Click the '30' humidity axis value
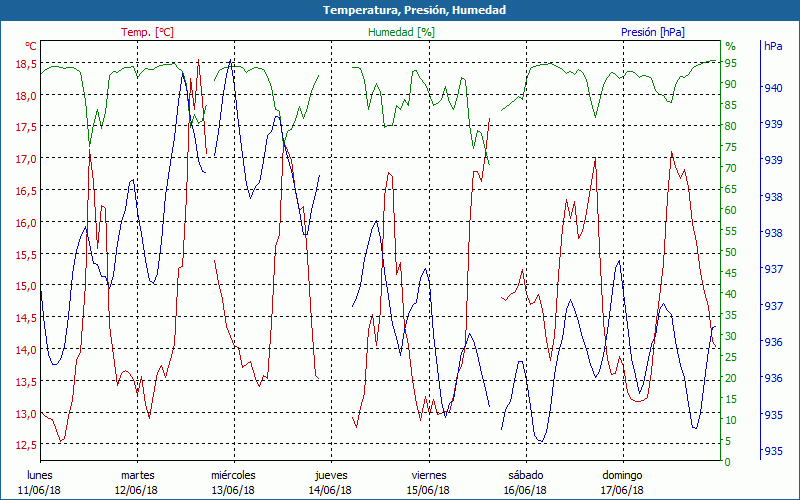This screenshot has width=800, height=500. pos(731,336)
